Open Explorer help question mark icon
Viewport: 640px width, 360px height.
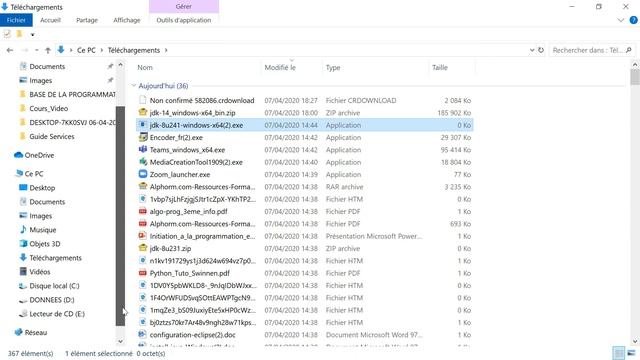coord(633,20)
